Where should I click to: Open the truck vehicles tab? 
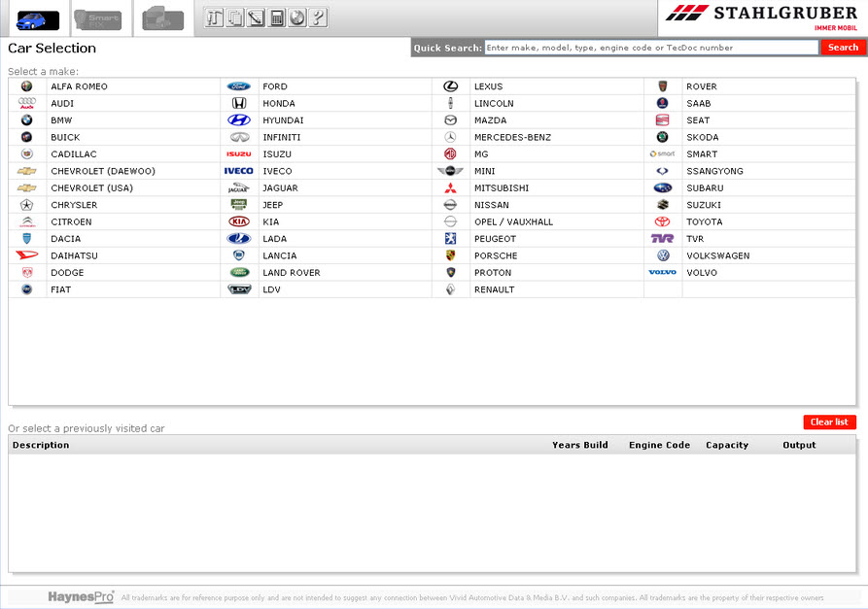point(162,18)
